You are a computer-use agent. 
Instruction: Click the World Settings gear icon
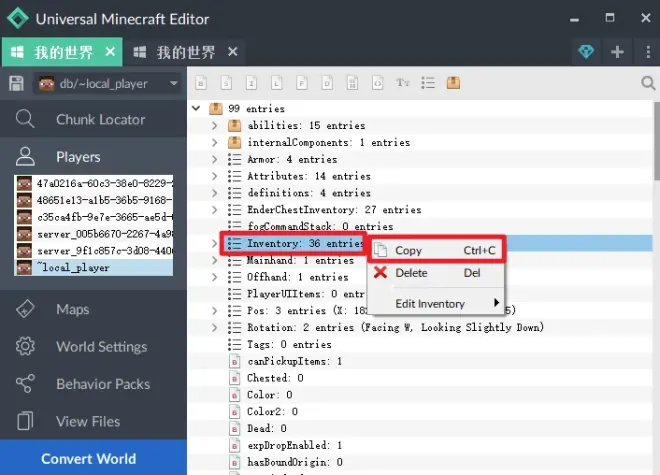[x=25, y=346]
